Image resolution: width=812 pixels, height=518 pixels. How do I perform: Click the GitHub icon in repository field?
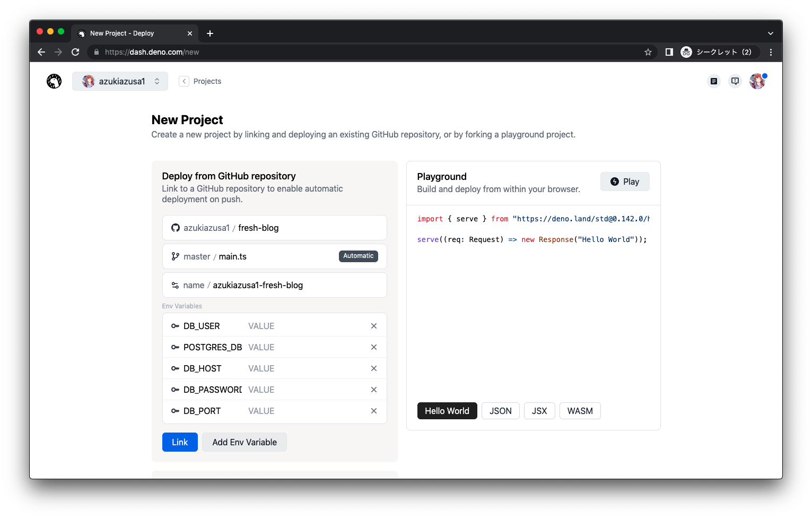pyautogui.click(x=176, y=228)
